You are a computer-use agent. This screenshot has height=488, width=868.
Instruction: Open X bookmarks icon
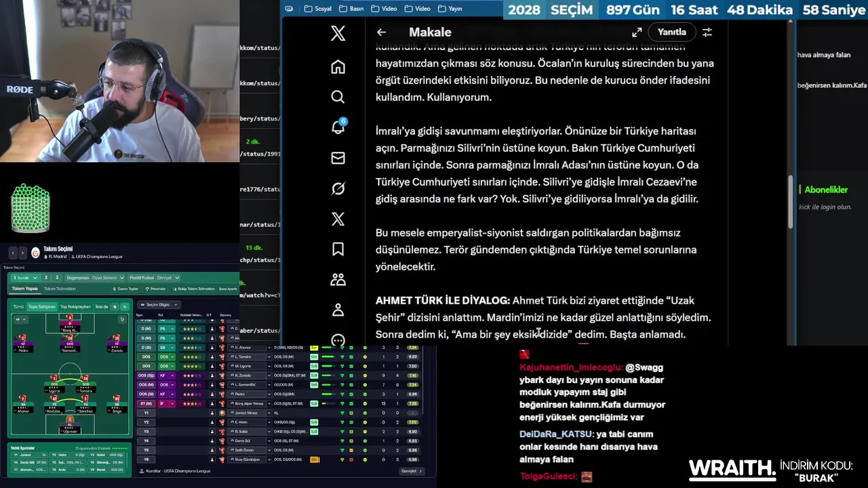point(338,249)
